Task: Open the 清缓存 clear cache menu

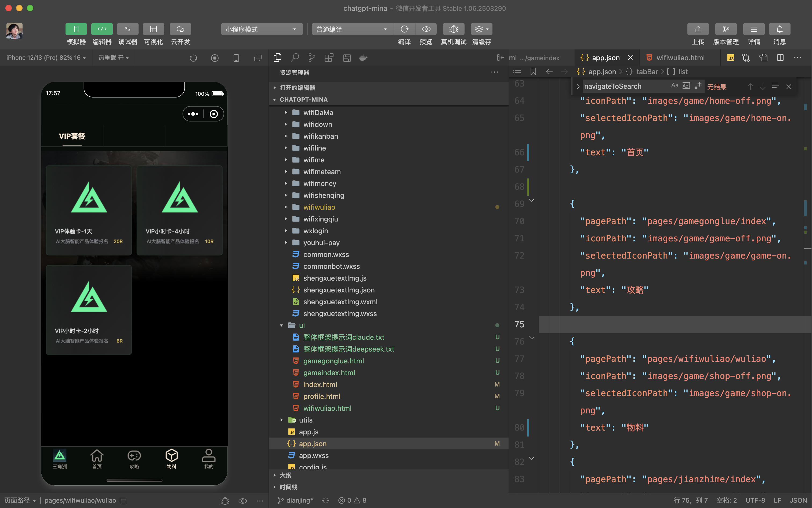Action: [482, 29]
